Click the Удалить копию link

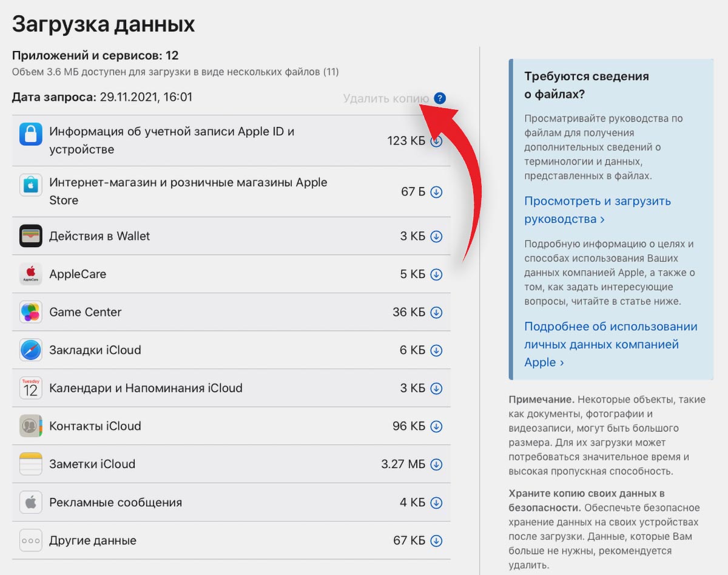(x=386, y=98)
